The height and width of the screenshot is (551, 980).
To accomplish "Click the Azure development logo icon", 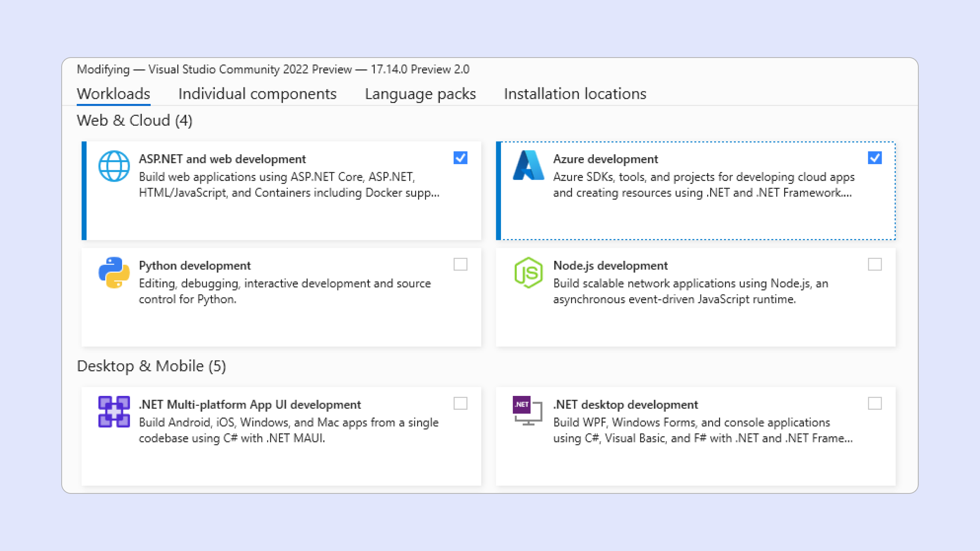I will click(528, 165).
